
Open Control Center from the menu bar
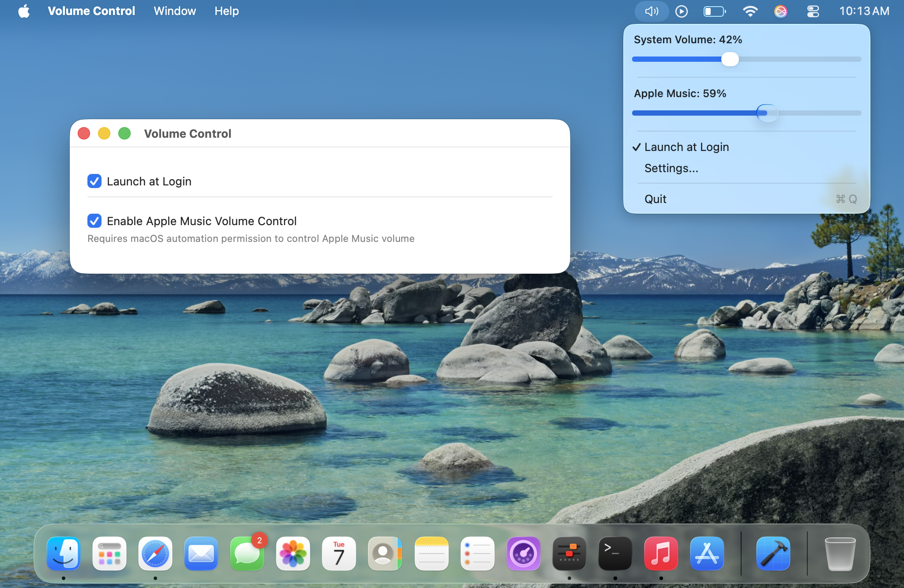tap(814, 11)
